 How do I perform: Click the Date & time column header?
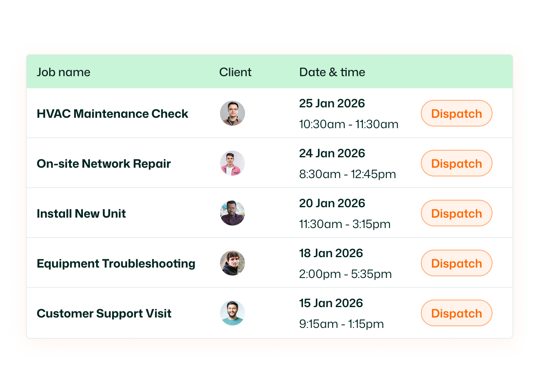pos(332,72)
